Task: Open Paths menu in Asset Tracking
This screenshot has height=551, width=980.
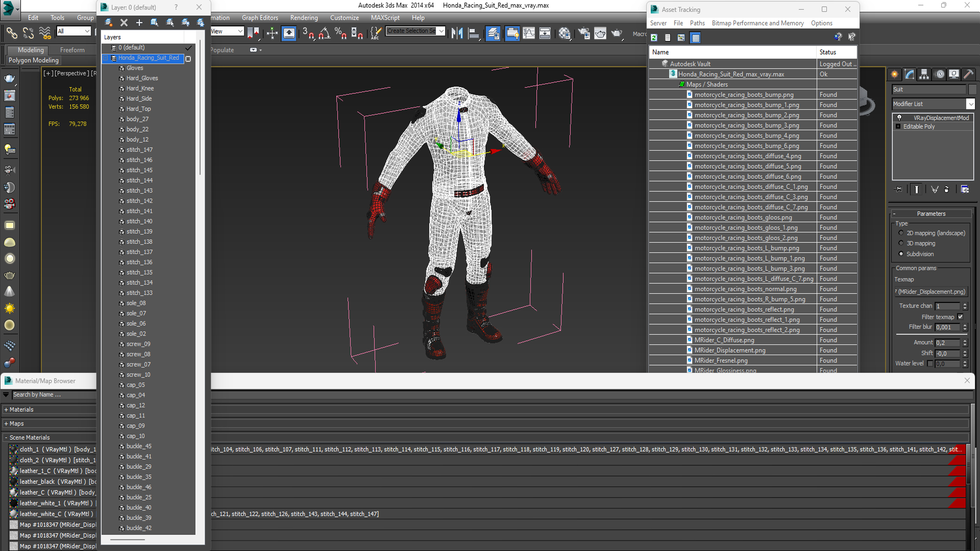Action: pos(697,23)
